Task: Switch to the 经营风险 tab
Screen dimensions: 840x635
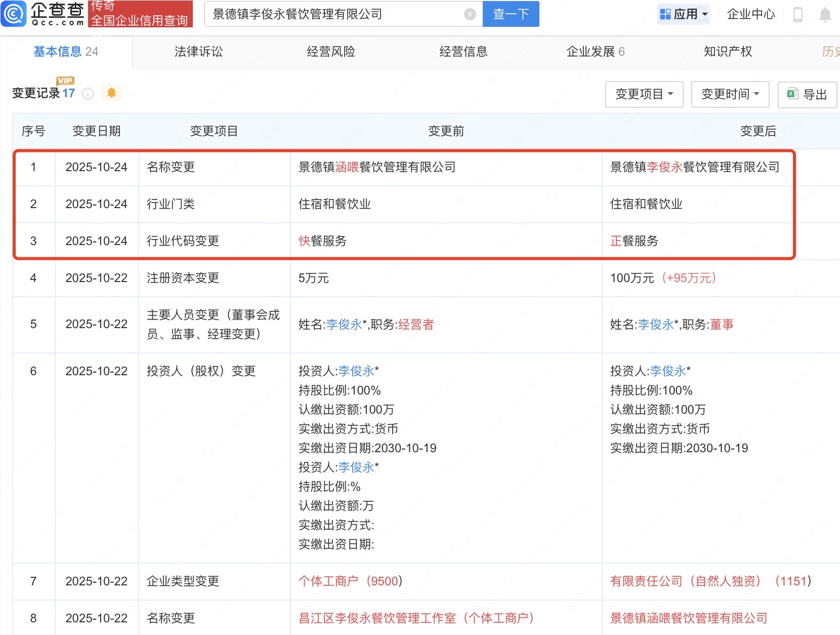Action: click(x=331, y=52)
